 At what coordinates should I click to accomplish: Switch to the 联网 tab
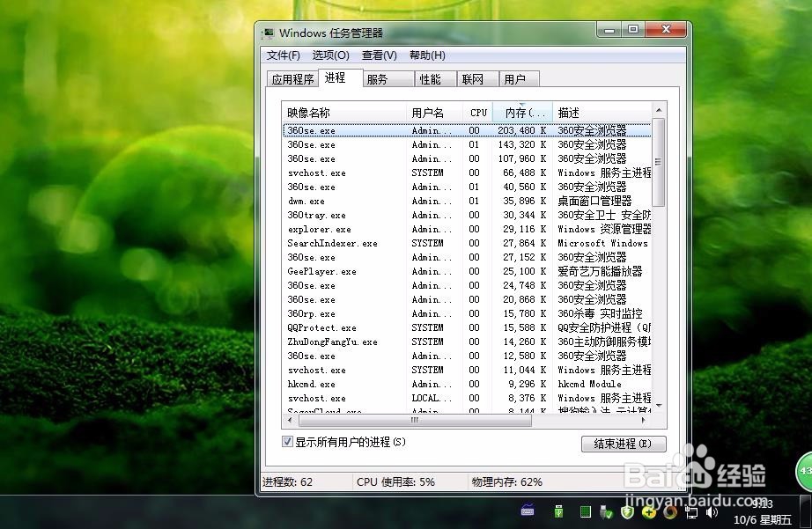(477, 79)
